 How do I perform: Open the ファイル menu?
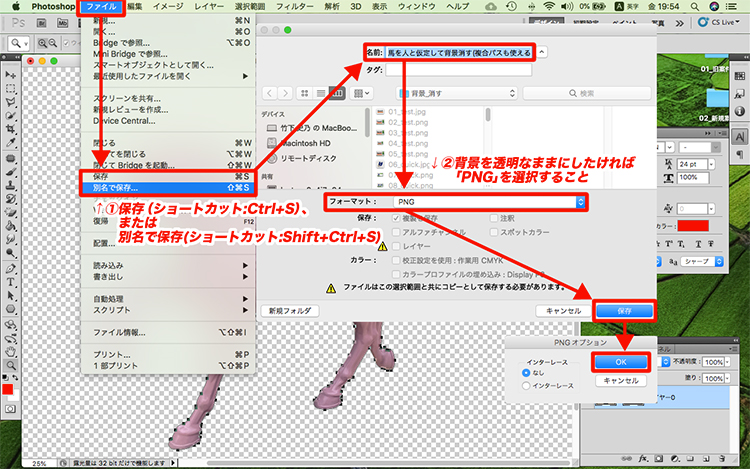point(101,7)
